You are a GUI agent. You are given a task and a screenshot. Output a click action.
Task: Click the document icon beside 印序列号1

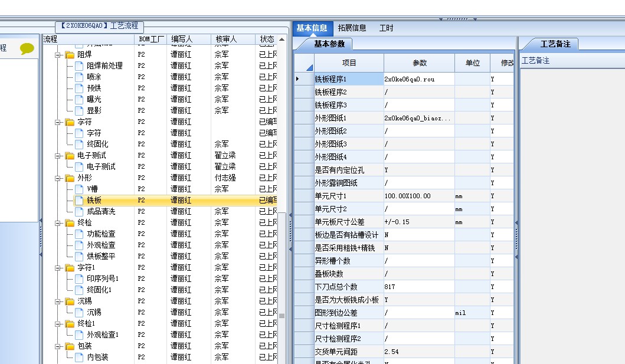pos(79,279)
